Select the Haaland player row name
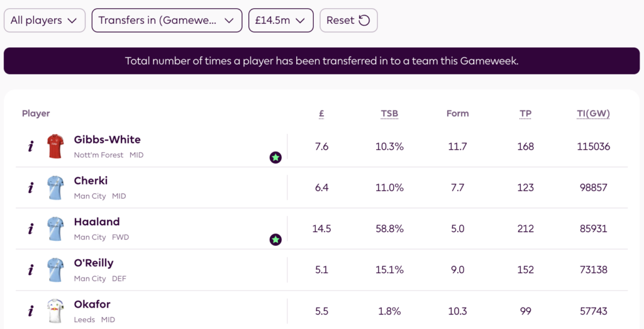 97,222
